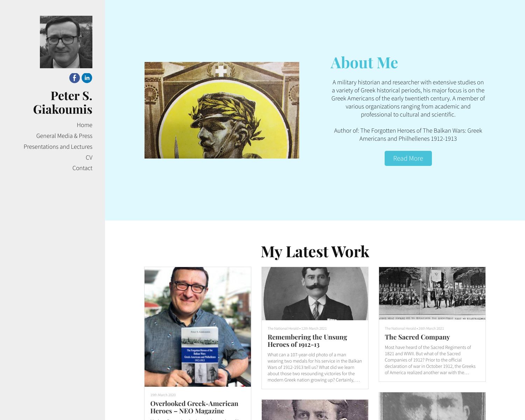525x420 pixels.
Task: Click the man holding book photo
Action: pyautogui.click(x=198, y=327)
